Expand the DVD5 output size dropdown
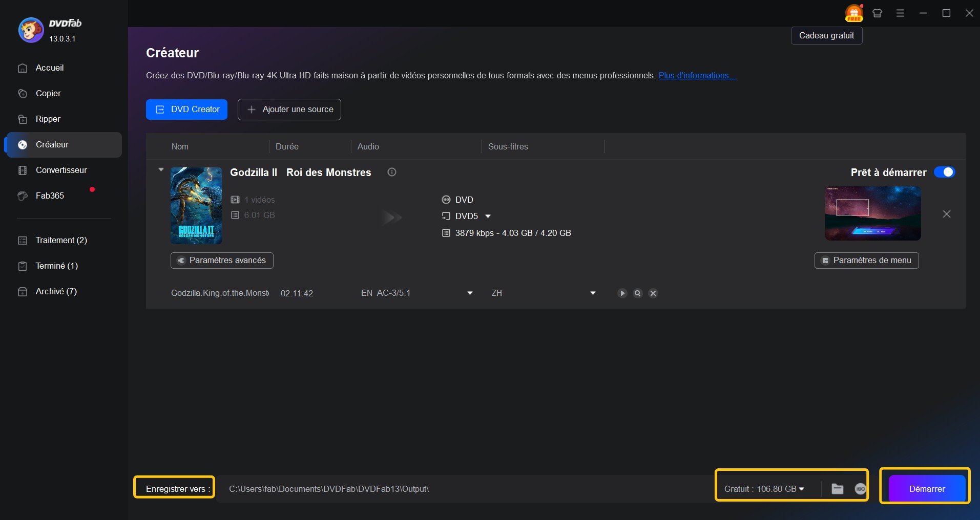Screen dimensions: 980x520 [x=488, y=216]
